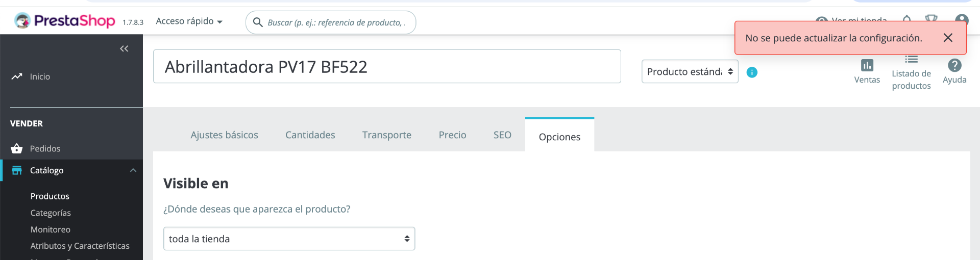Viewport: 980px width, 260px height.
Task: Collapse the sidebar with double chevron icon
Action: (x=124, y=48)
